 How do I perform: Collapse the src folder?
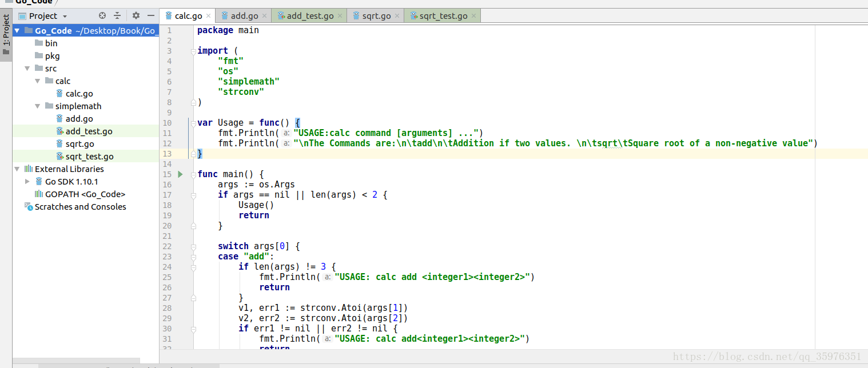click(27, 69)
